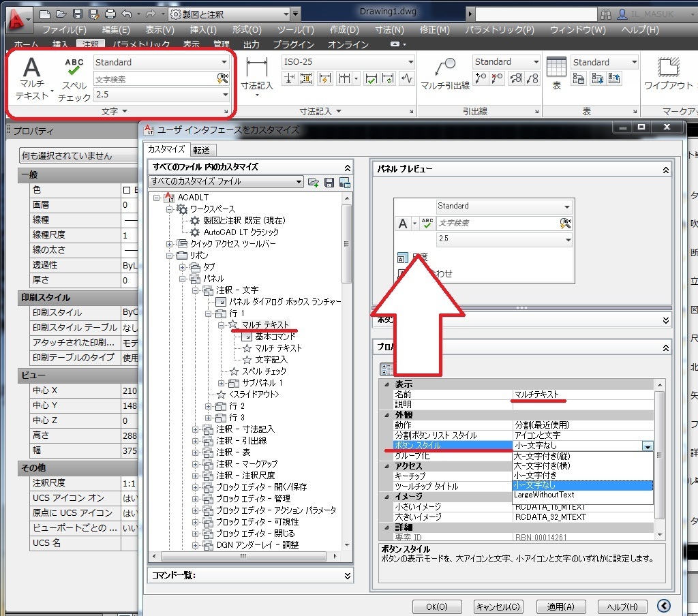Click the plot printer icon
This screenshot has width=698, height=616.
(x=110, y=14)
